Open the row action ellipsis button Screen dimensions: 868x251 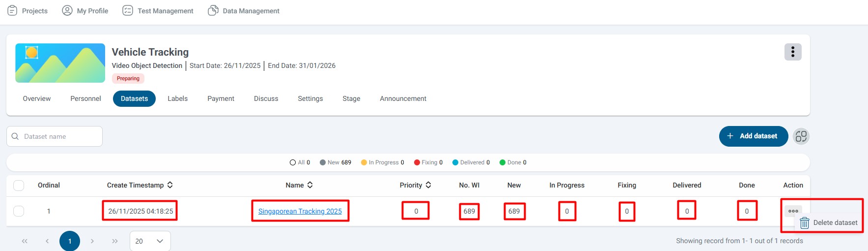click(793, 211)
